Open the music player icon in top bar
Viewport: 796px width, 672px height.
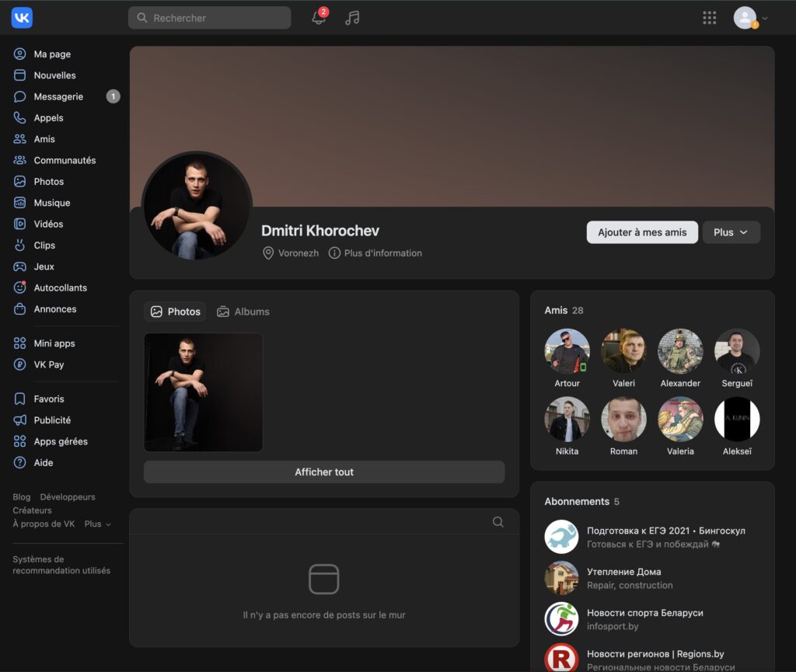[x=351, y=18]
